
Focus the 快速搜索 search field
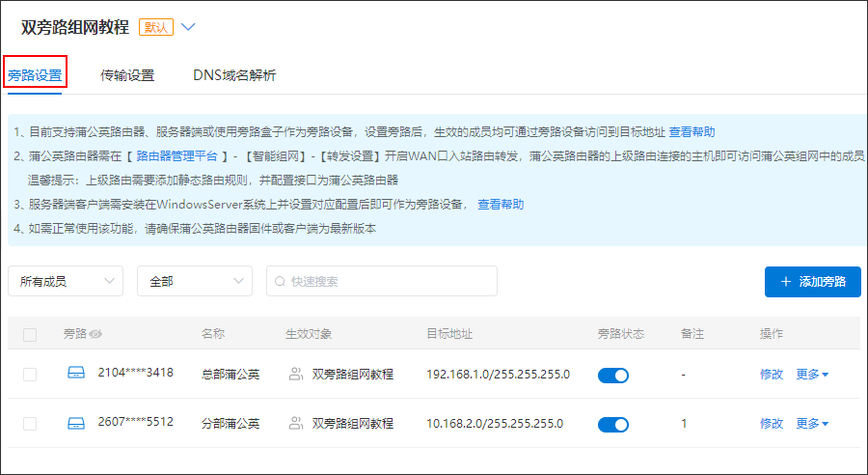click(x=381, y=281)
